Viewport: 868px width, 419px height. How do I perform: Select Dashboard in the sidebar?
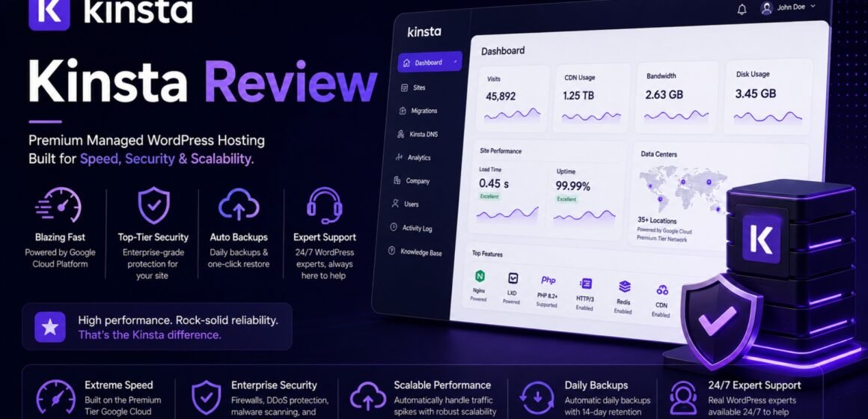(430, 63)
